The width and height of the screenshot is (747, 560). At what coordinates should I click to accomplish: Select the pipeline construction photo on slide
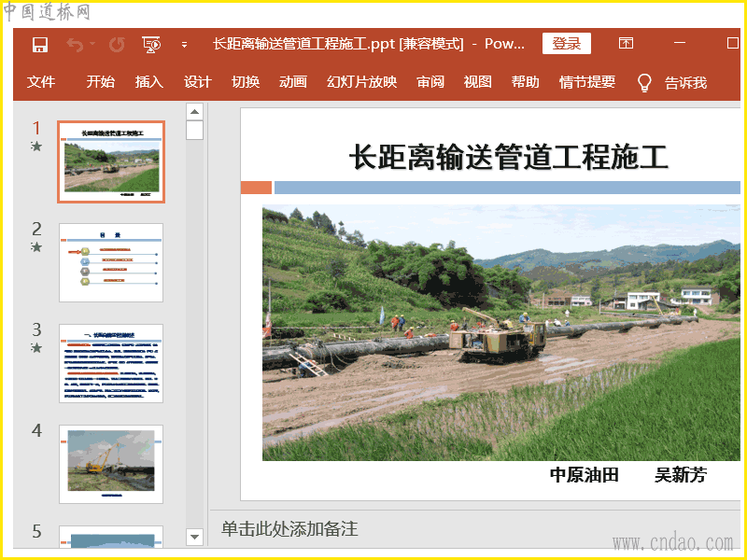[x=501, y=333]
